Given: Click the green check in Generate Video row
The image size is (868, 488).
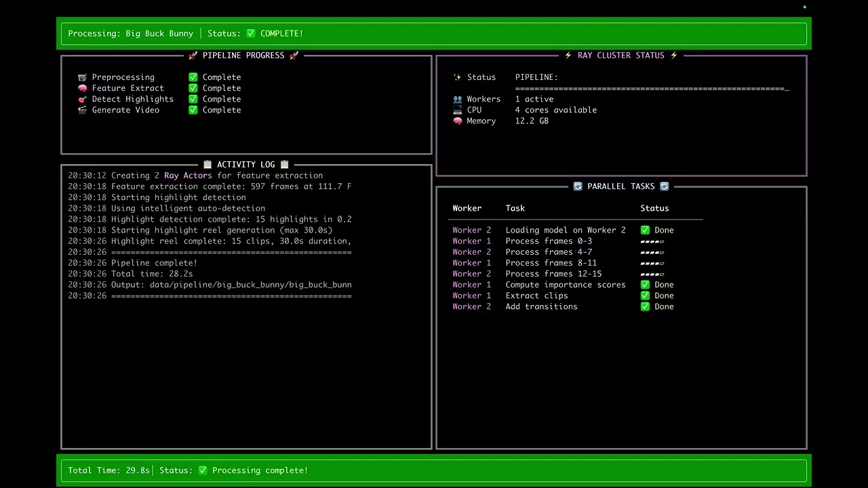Looking at the screenshot, I should point(193,110).
